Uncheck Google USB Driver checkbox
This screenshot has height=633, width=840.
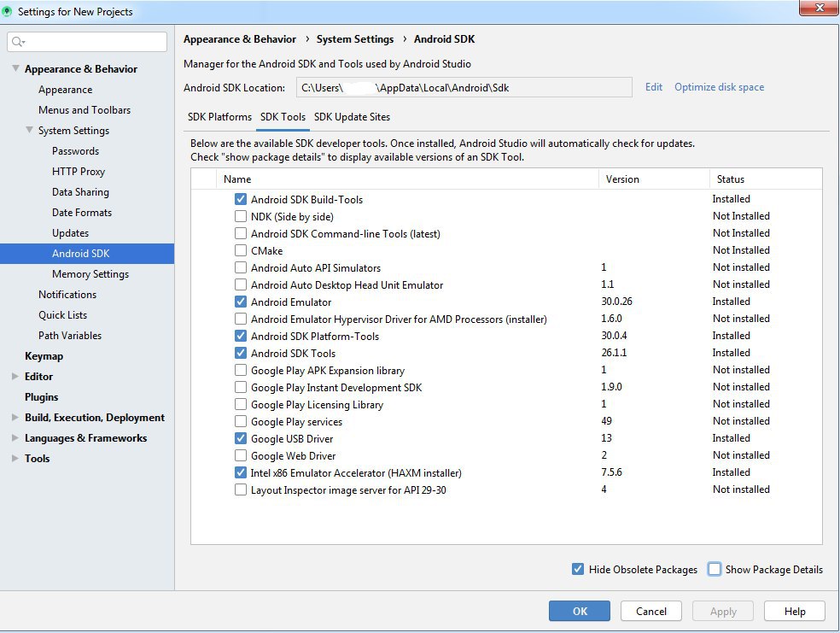241,438
